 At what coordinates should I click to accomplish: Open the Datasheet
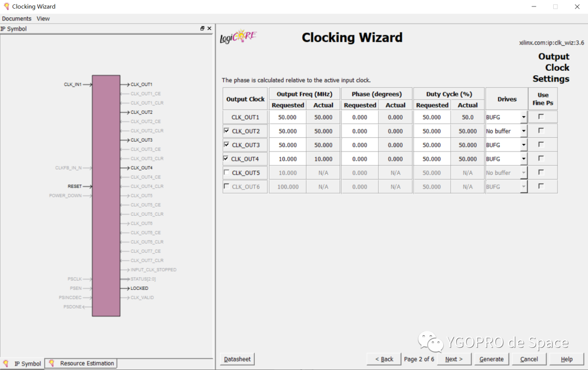237,359
